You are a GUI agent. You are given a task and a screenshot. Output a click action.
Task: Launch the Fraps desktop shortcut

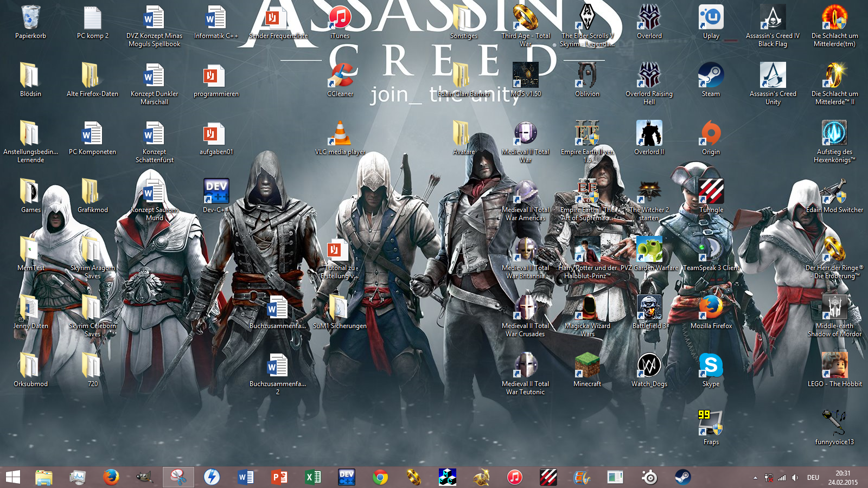pyautogui.click(x=711, y=423)
